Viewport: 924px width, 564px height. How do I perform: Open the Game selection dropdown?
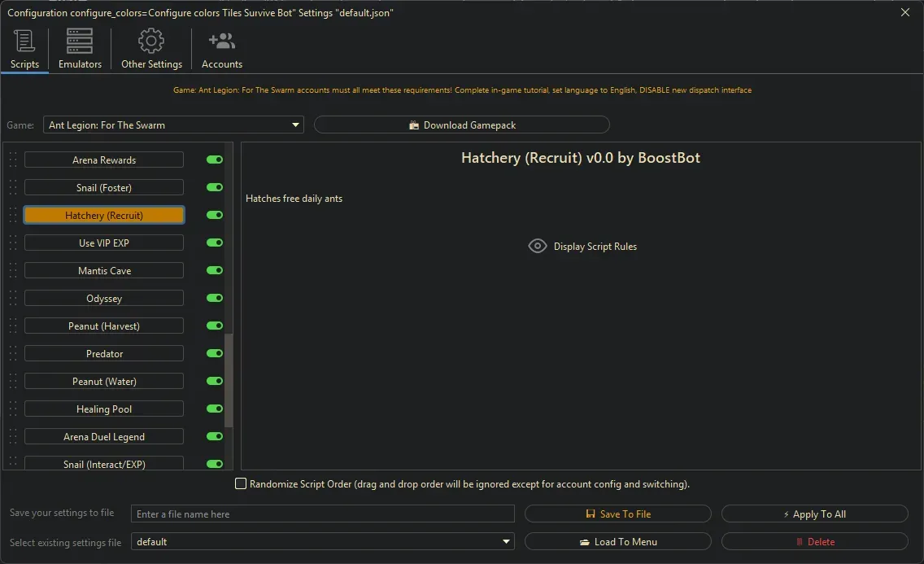(173, 125)
